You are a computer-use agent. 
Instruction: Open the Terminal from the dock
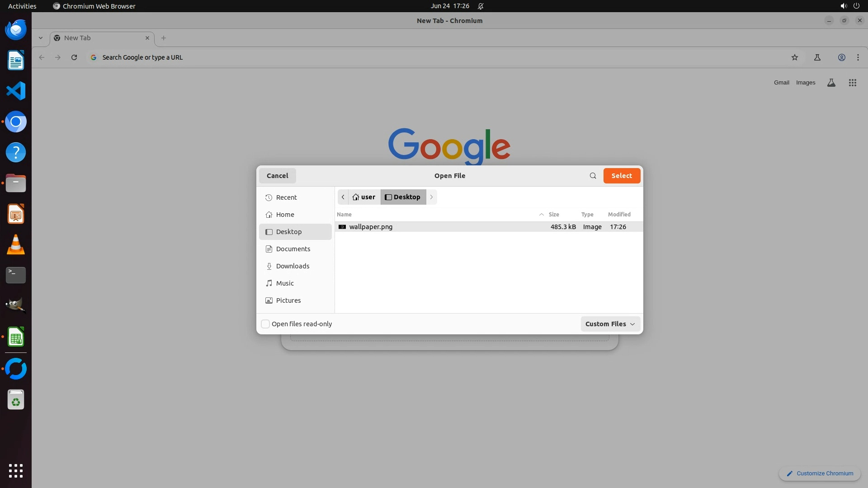[x=16, y=275]
